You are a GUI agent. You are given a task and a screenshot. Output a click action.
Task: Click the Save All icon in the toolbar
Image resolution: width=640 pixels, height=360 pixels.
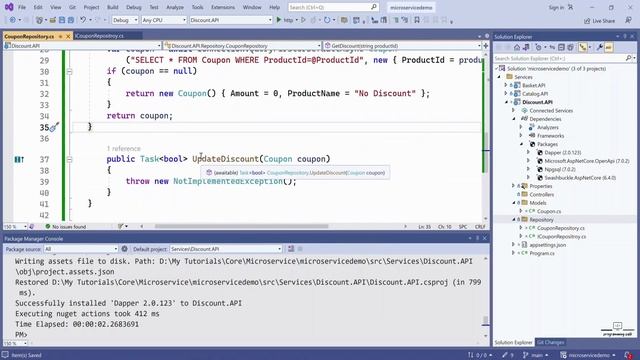tap(71, 20)
